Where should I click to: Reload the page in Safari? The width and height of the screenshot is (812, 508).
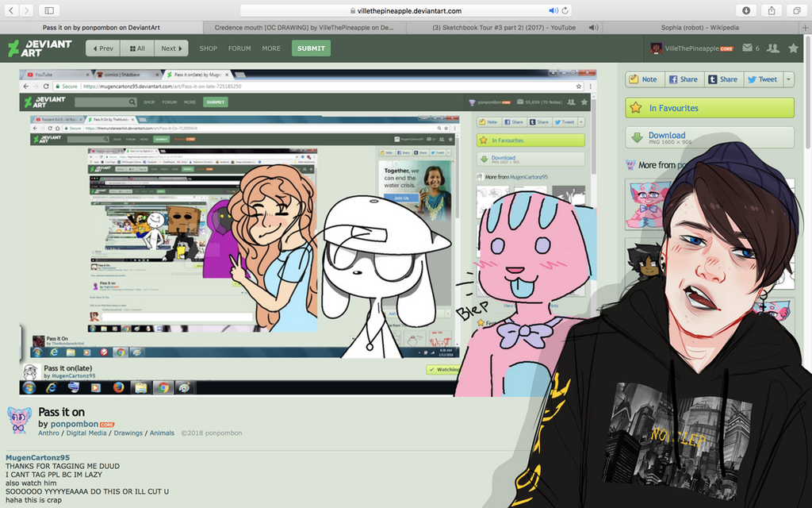(x=565, y=10)
